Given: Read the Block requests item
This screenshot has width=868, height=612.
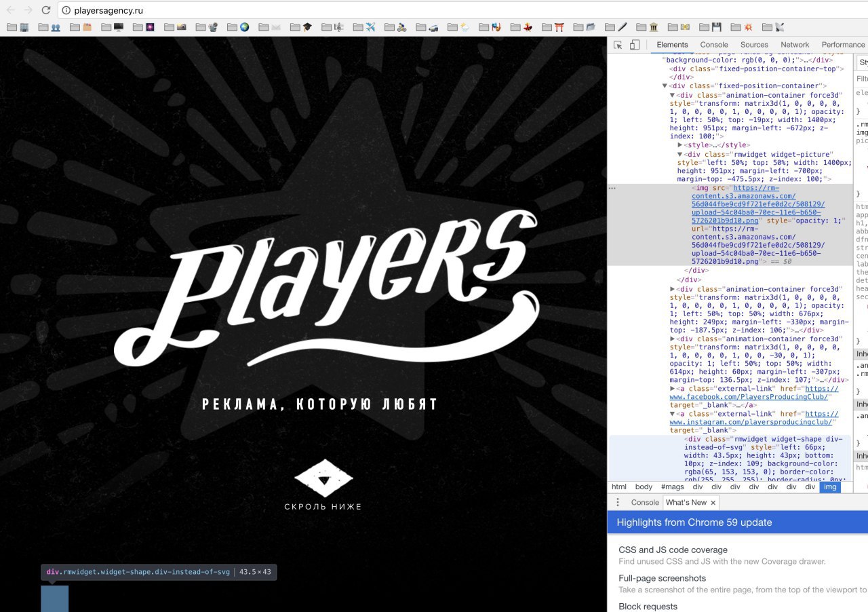Looking at the screenshot, I should point(648,607).
